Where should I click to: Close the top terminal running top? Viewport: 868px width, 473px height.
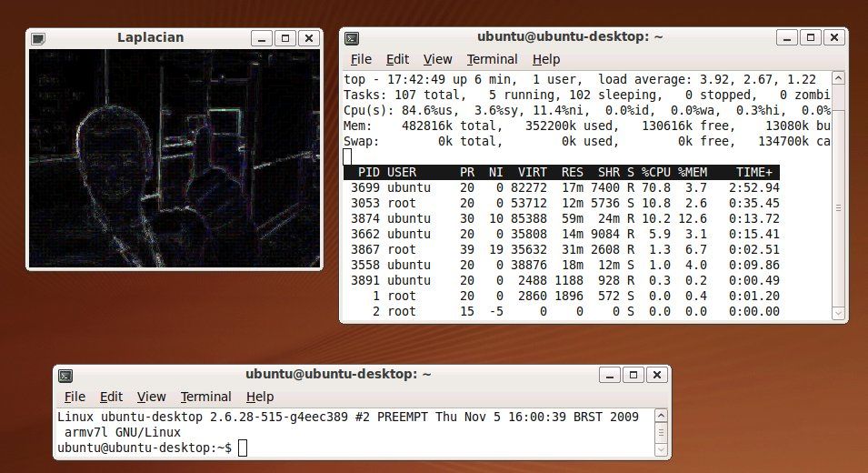pyautogui.click(x=834, y=37)
